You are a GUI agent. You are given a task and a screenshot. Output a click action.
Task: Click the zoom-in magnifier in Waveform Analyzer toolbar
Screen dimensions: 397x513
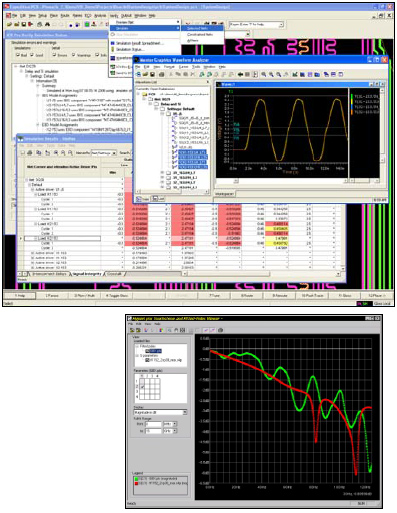coord(264,75)
